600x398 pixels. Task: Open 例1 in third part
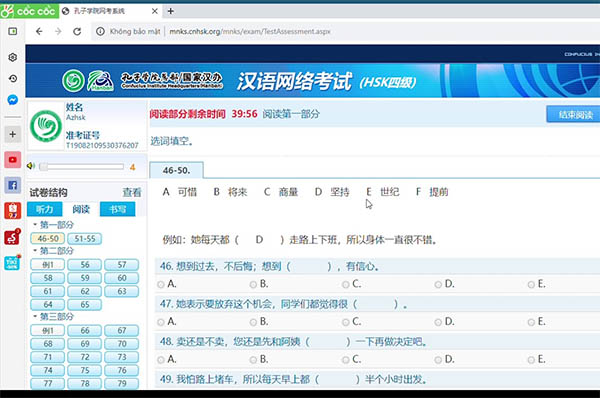pos(48,331)
